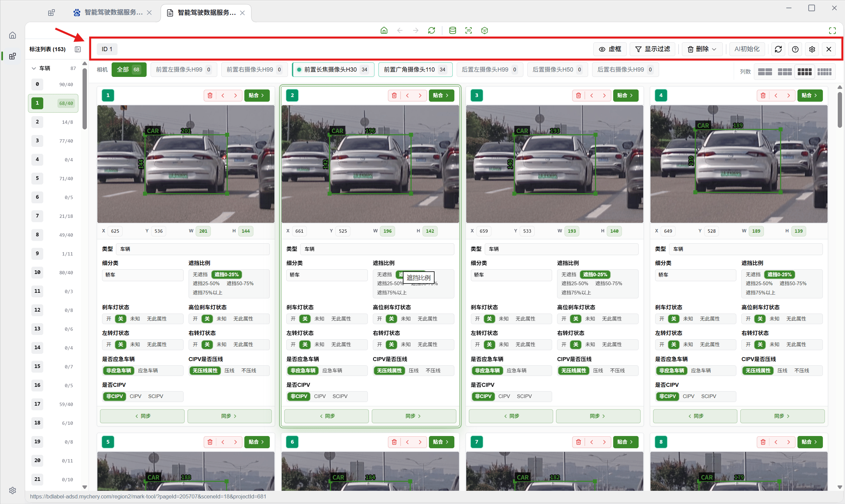
Task: Click 贴合 button on card 1
Action: point(257,95)
